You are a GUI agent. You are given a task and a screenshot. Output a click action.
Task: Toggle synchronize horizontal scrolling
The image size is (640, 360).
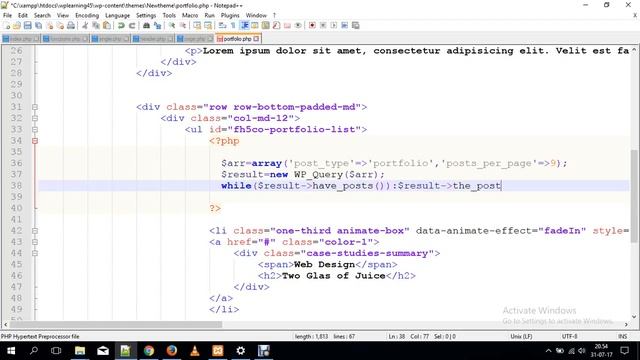(x=208, y=25)
